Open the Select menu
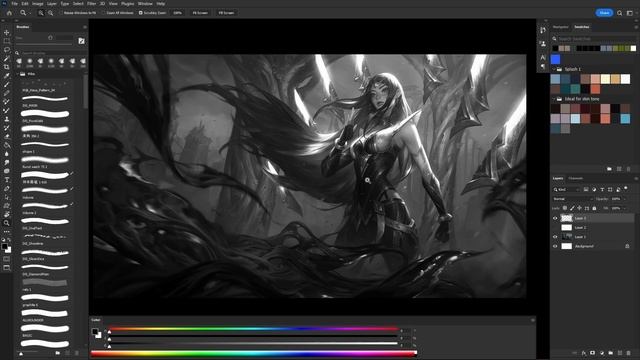Viewport: 640px width, 360px height. point(78,4)
